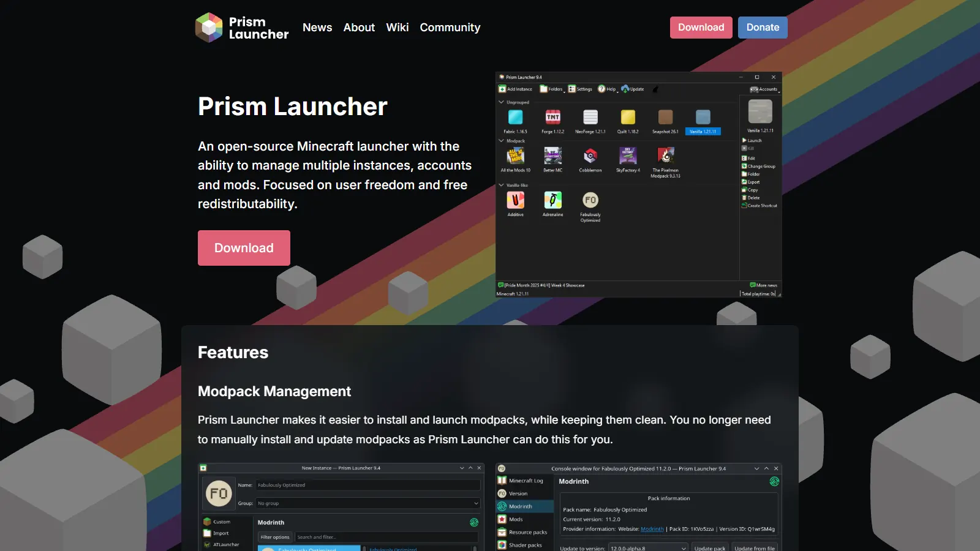The width and height of the screenshot is (980, 551).
Task: Select the Better MC modpack instance
Action: tap(553, 156)
